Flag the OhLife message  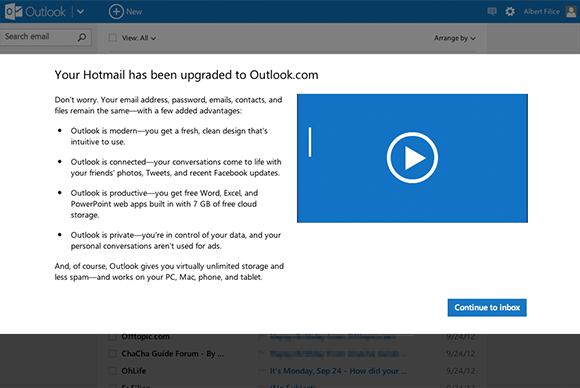click(262, 371)
